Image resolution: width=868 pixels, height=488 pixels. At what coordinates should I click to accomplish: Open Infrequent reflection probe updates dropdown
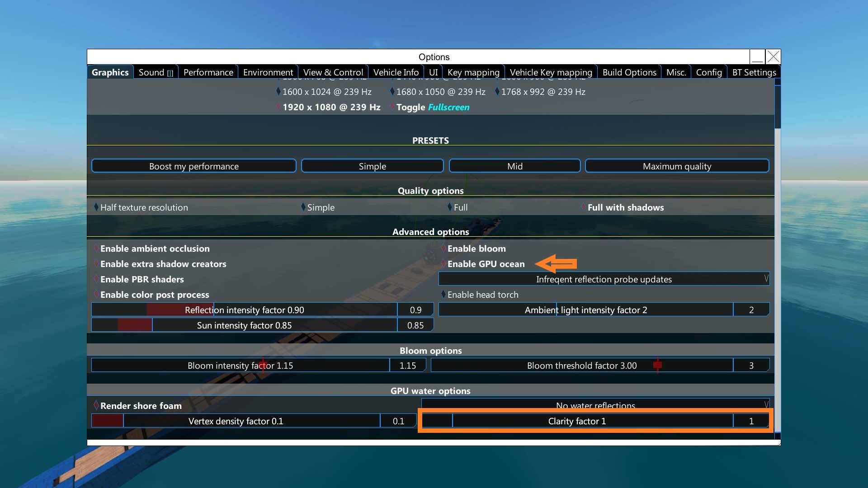[604, 279]
